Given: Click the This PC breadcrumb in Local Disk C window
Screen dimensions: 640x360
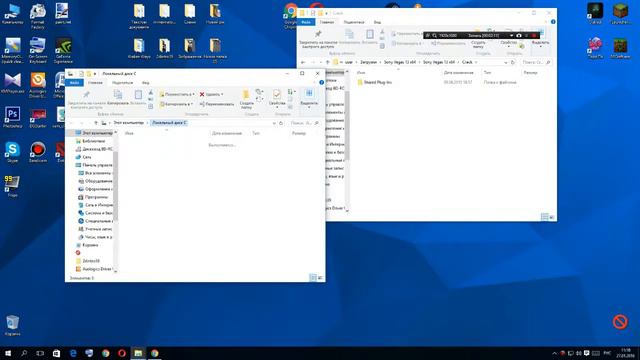Looking at the screenshot, I should click(129, 123).
